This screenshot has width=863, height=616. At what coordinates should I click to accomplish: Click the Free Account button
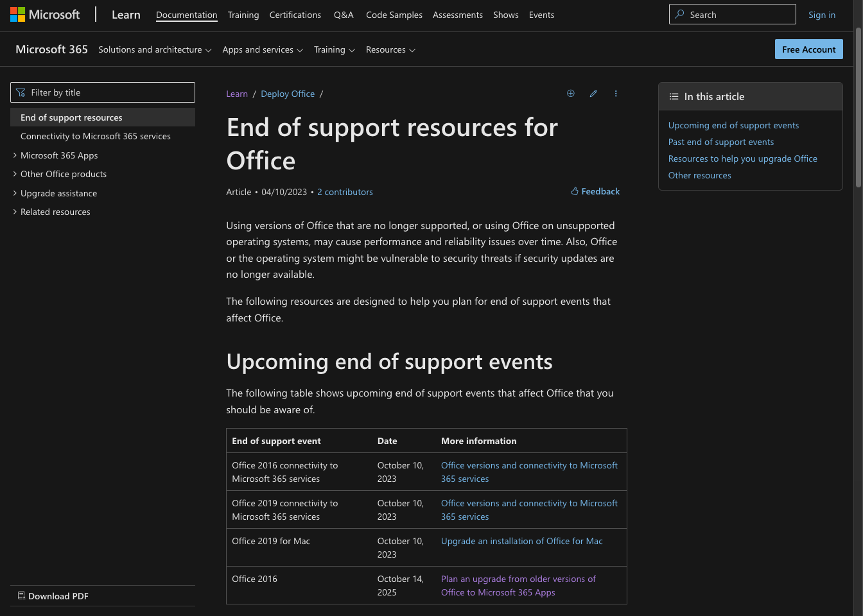tap(808, 49)
